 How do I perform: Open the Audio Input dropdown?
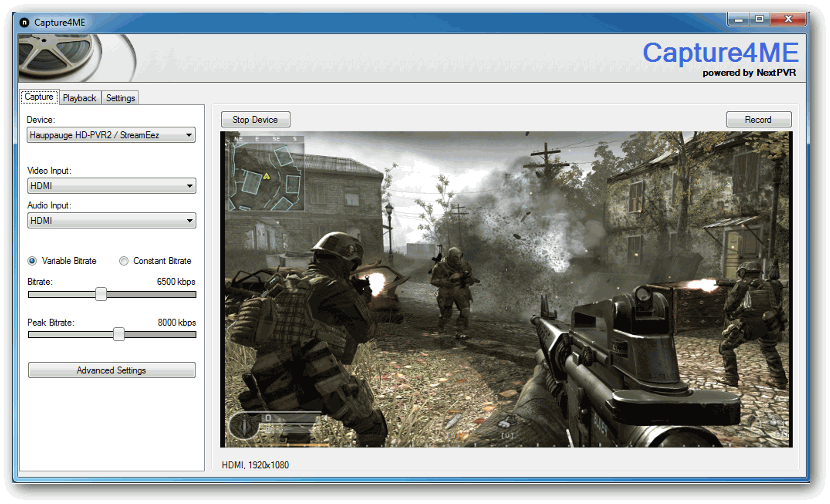tap(111, 221)
